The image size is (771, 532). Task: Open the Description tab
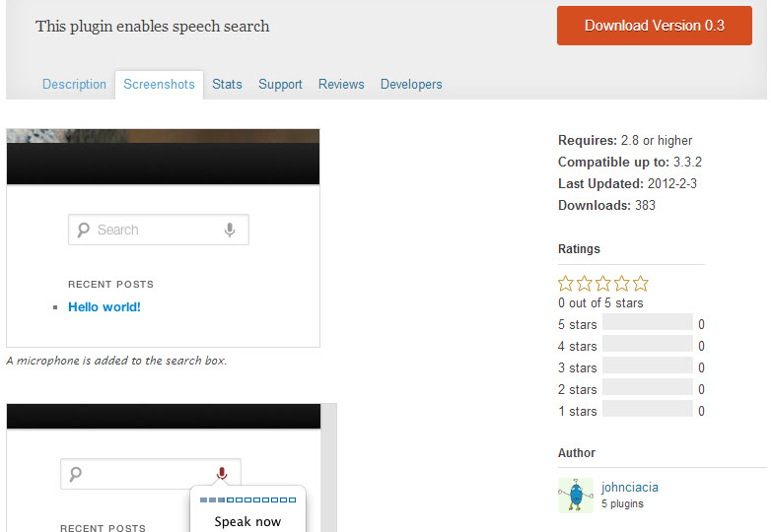tap(74, 85)
